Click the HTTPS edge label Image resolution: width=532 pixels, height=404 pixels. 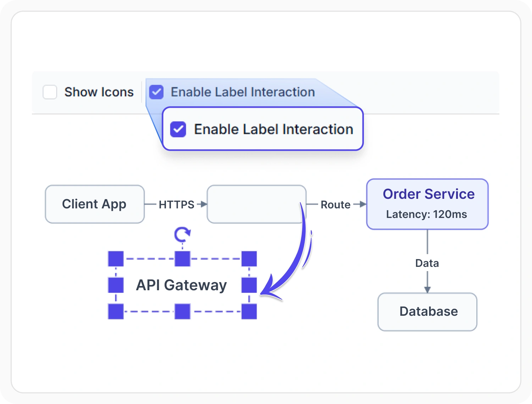(x=176, y=204)
